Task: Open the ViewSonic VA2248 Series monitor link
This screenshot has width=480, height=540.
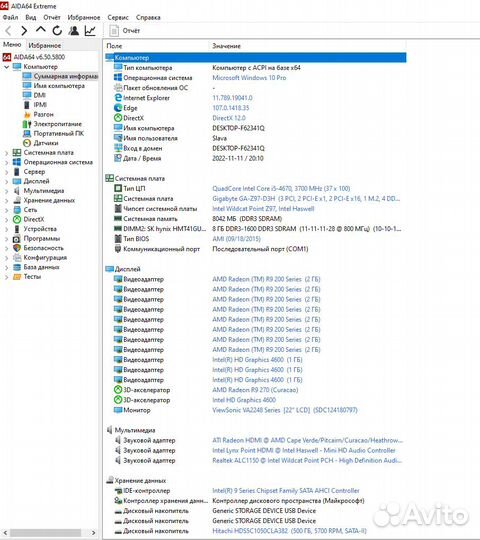Action: (x=285, y=410)
